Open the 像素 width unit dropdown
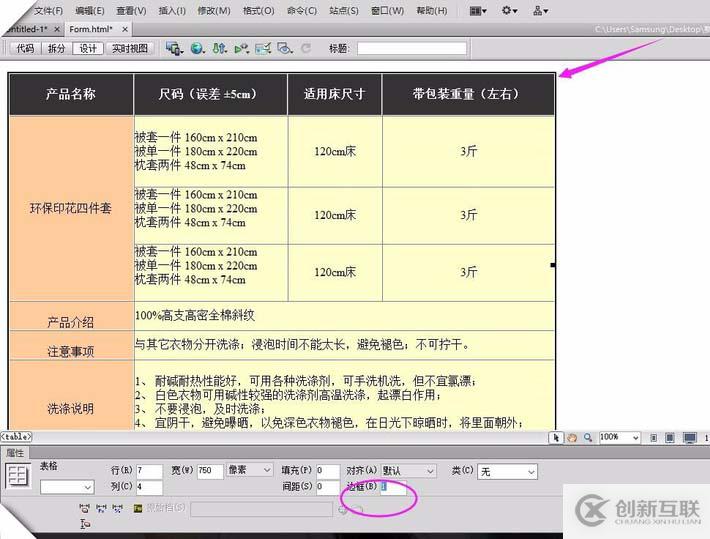The width and height of the screenshot is (710, 539). click(249, 471)
